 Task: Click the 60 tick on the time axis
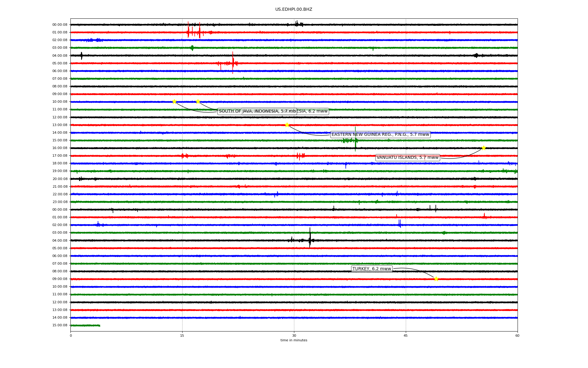coord(517,335)
